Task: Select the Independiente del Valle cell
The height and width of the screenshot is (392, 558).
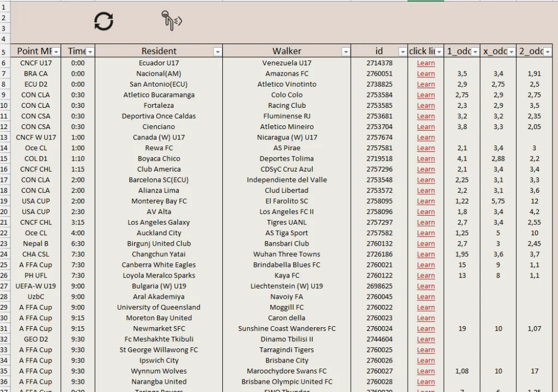Action: click(287, 180)
